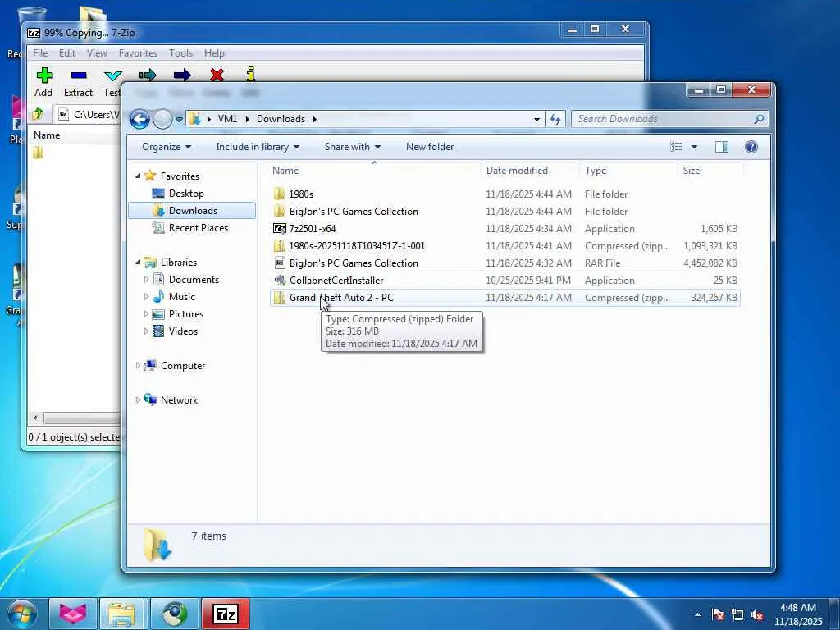Click the Action Center flag tray icon
840x630 pixels.
pos(717,615)
